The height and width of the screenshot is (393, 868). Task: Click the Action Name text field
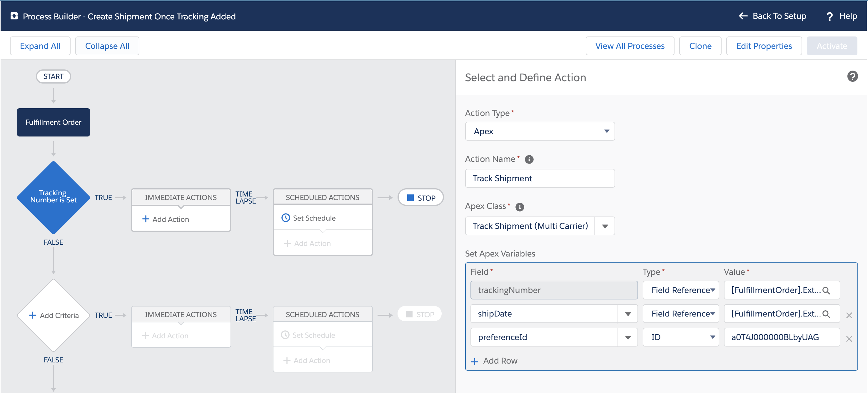540,178
